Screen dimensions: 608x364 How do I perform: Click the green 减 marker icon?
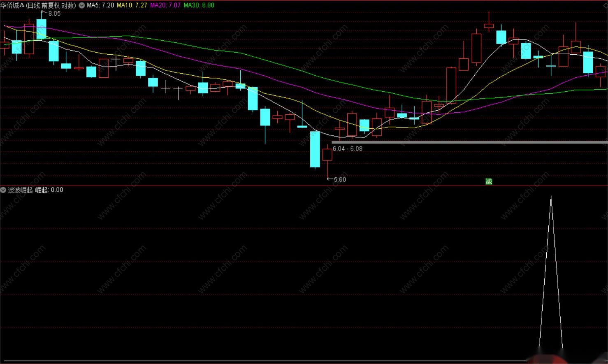pos(489,181)
